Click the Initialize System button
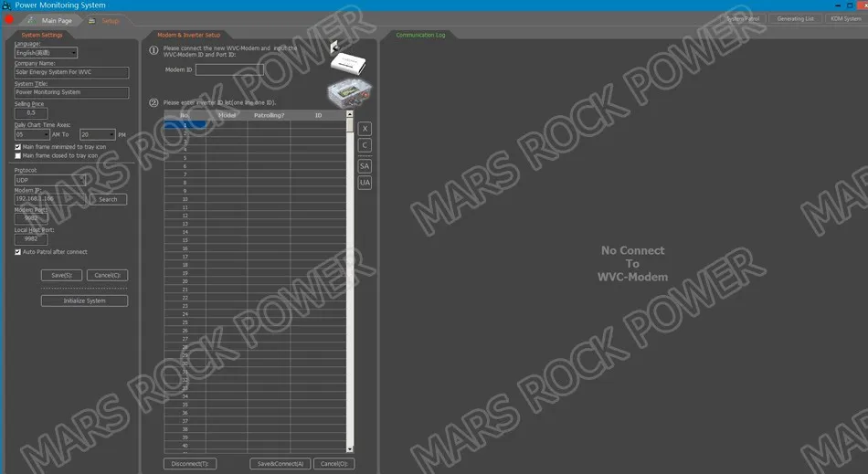The width and height of the screenshot is (868, 474). click(84, 300)
